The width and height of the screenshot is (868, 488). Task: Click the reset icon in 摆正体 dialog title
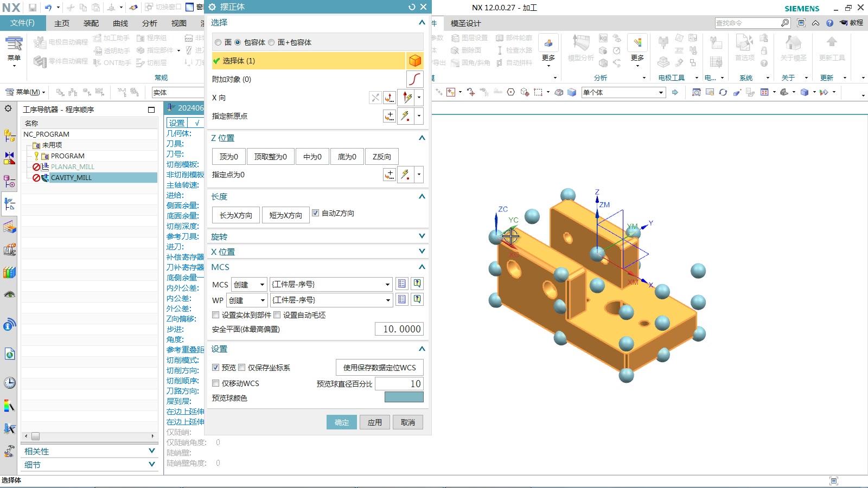click(x=412, y=7)
